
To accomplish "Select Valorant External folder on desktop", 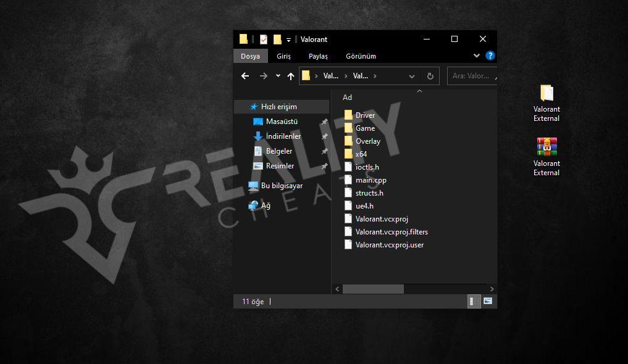I will (x=546, y=103).
